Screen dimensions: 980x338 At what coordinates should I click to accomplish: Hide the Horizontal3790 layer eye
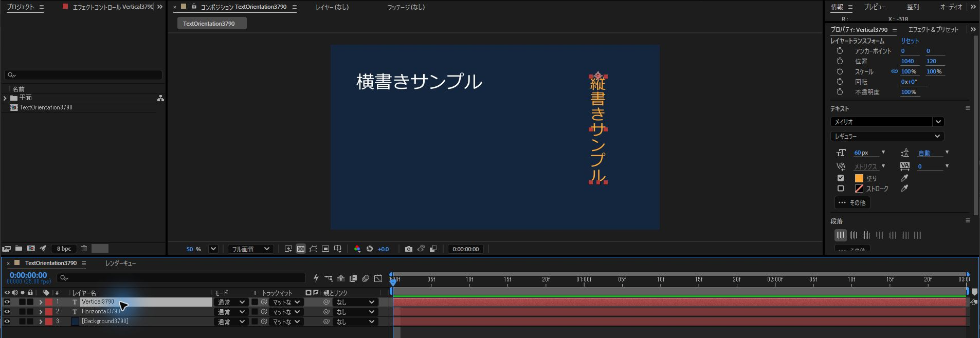(x=7, y=312)
